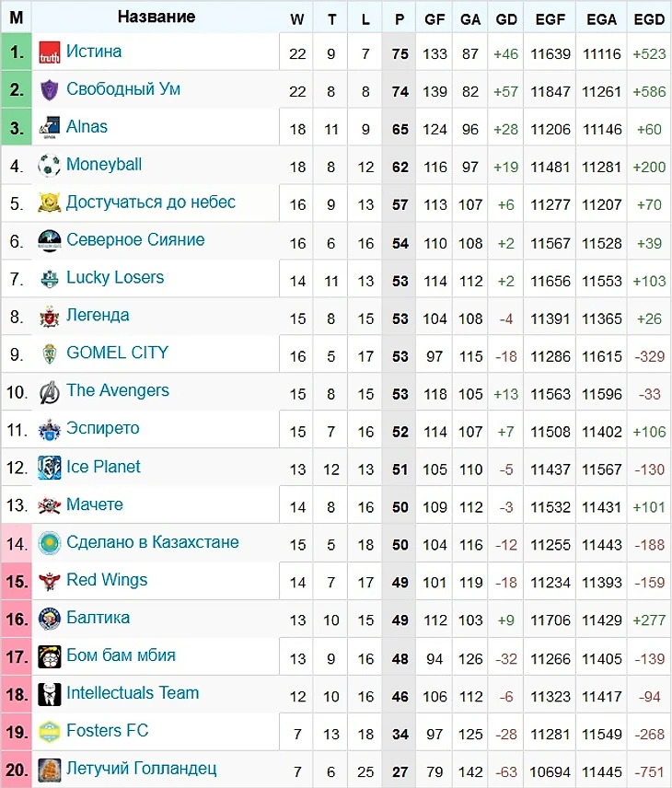Click the Свободный Ум shield logo
The width and height of the screenshot is (672, 788).
coord(50,90)
